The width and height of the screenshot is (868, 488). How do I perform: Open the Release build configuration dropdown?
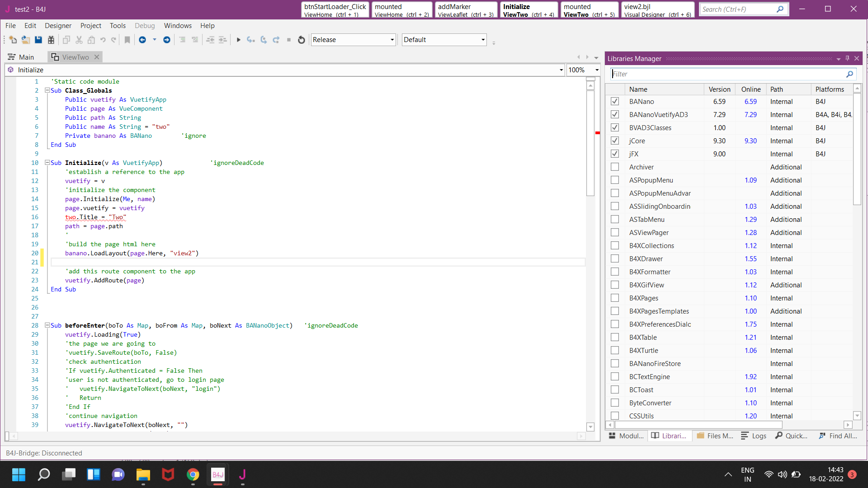(x=392, y=40)
